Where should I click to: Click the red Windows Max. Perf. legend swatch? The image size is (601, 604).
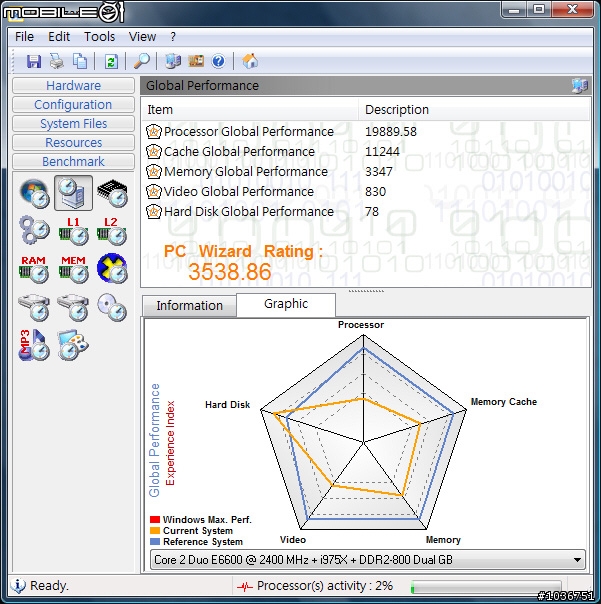(x=155, y=520)
